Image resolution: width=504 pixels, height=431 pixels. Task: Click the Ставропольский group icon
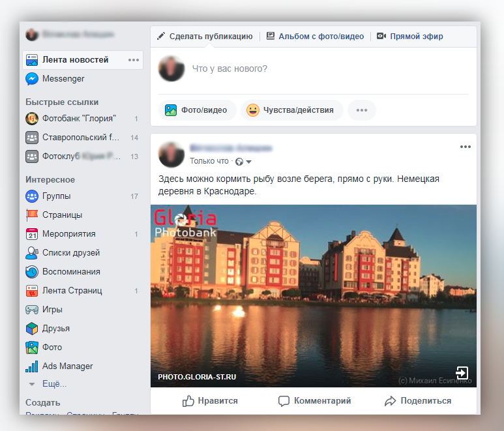click(32, 138)
